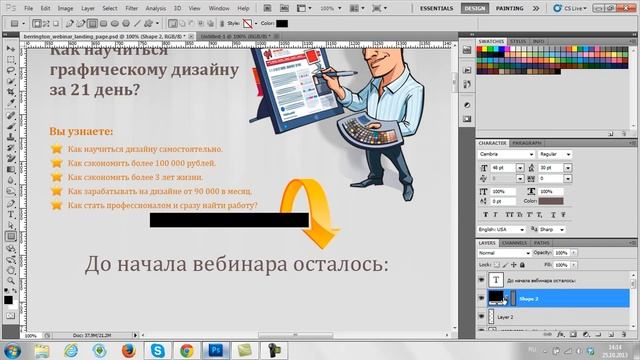Screen dimensions: 640x360
Task: Choose Custom Shape in options bar
Action: [149, 24]
